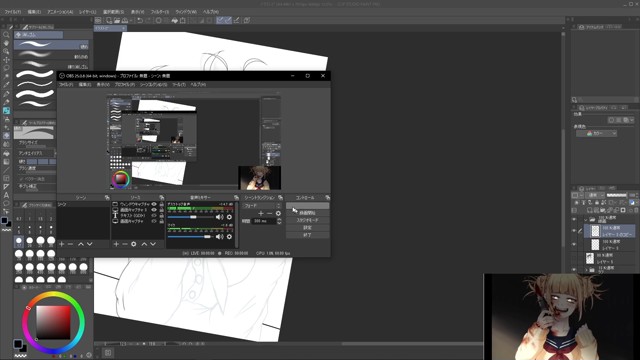Select the hand move tool
Viewport: 640px width, 360px height.
point(6,43)
